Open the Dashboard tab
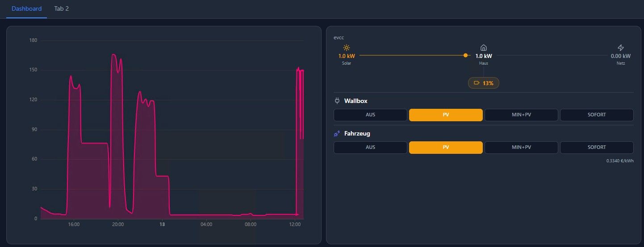644x247 pixels. tap(27, 9)
